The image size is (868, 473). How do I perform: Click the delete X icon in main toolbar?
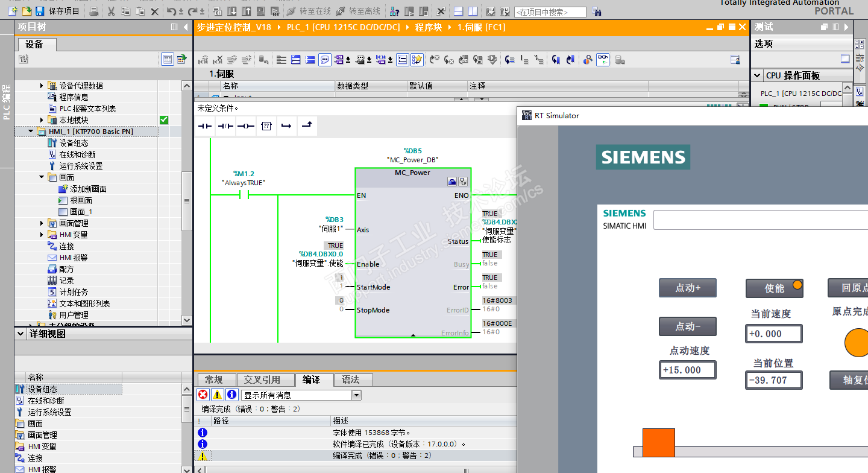(x=155, y=11)
